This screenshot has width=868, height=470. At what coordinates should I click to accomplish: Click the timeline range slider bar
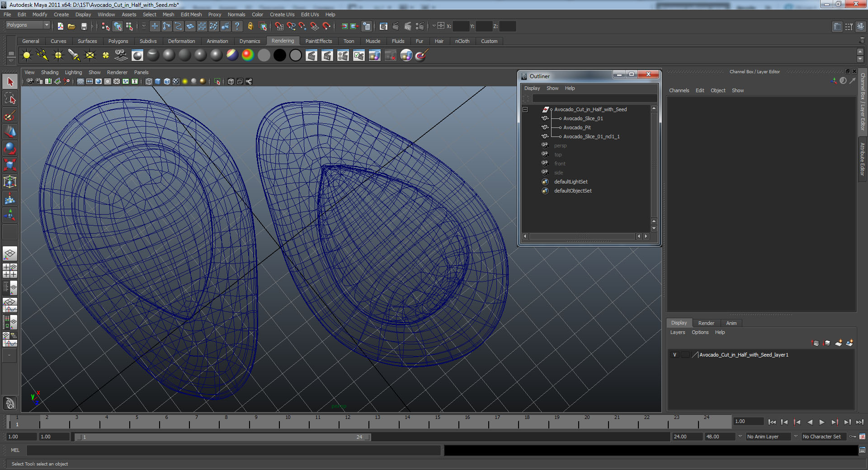coord(222,437)
